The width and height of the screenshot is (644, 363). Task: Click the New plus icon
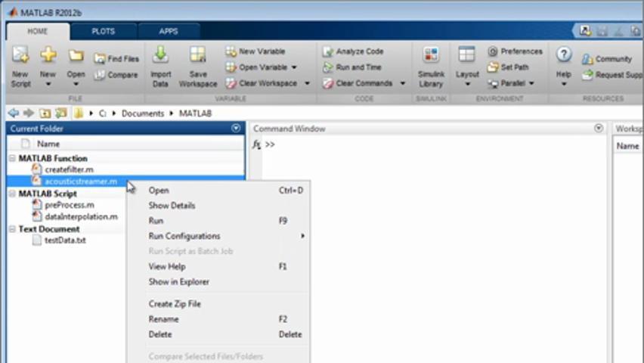48,55
